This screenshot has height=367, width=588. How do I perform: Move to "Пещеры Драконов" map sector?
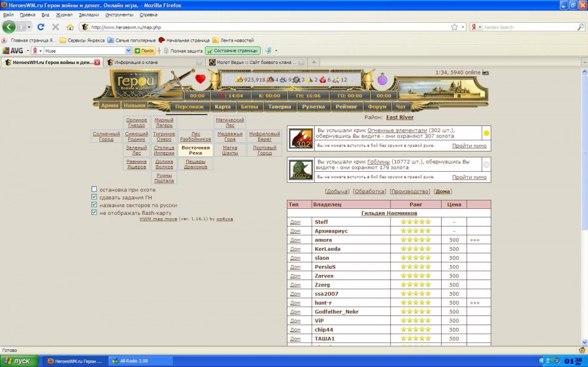195,164
